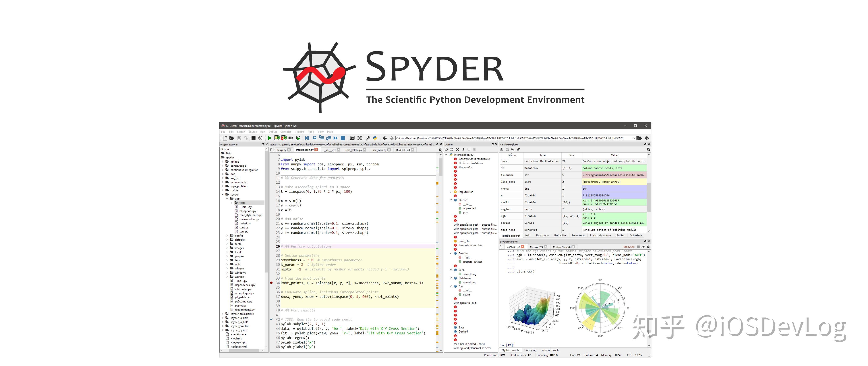
Task: Open the Breakpoints pane
Action: click(578, 236)
